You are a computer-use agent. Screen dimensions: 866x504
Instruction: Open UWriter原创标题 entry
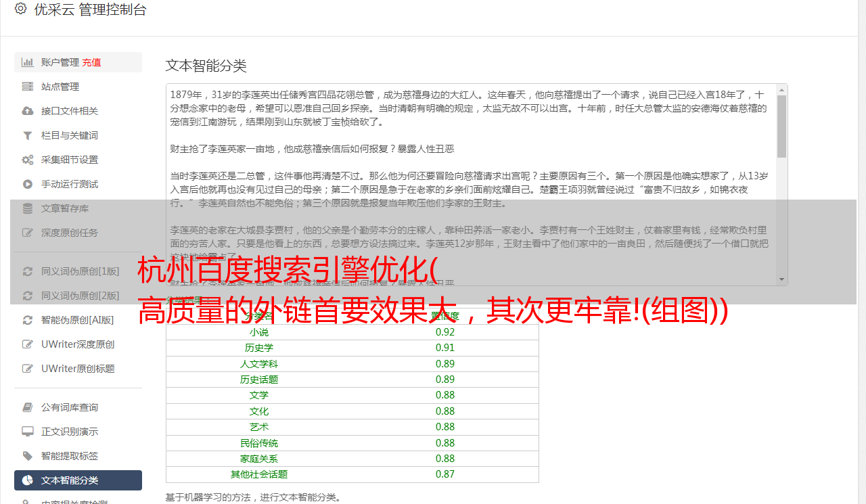[78, 369]
